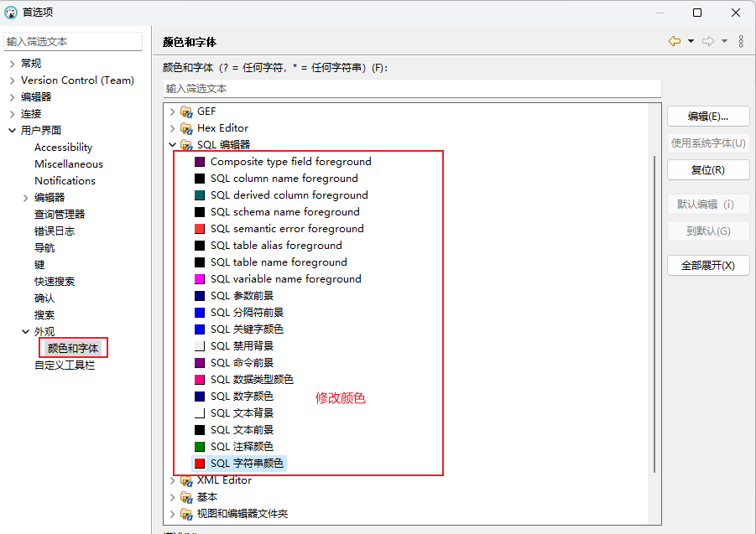The image size is (756, 534).
Task: Click the forward navigation arrow icon
Action: [x=707, y=41]
